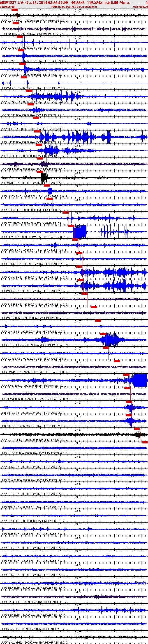Select the UW GBL EHZ station label
148x644 pixels.
pos(34,561)
